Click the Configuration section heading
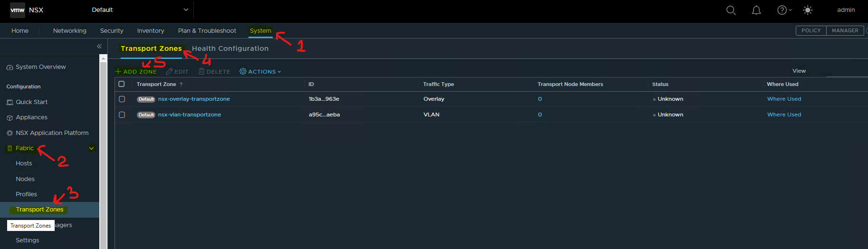Image resolution: width=868 pixels, height=249 pixels. [x=23, y=86]
